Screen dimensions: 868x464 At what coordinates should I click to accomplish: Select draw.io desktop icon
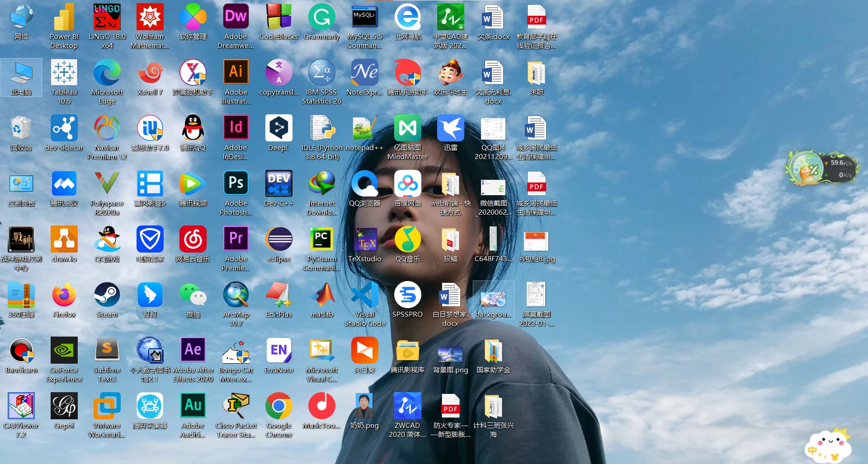tap(64, 239)
